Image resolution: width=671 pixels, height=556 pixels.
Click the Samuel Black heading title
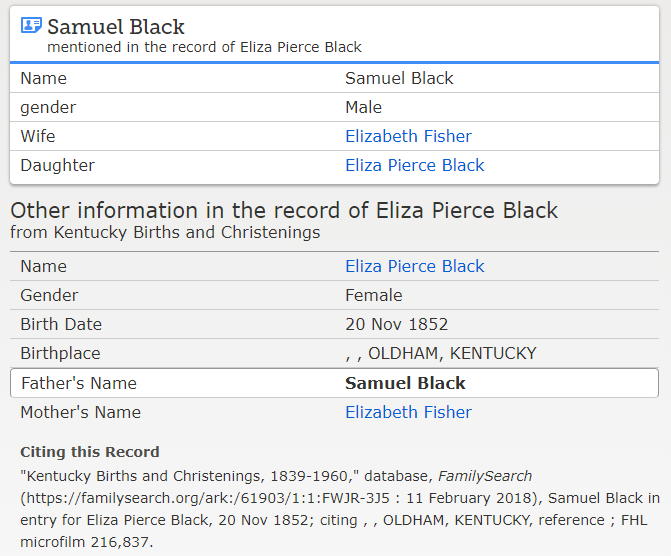click(116, 27)
